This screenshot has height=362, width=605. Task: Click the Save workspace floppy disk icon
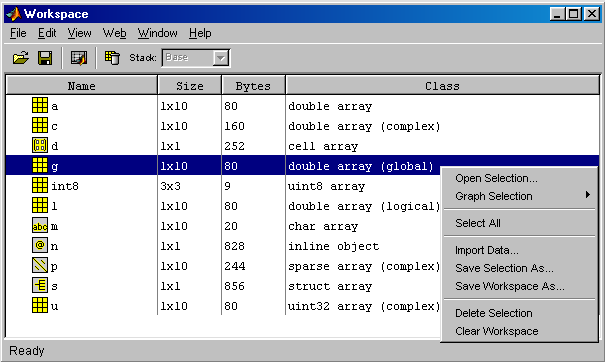(45, 58)
